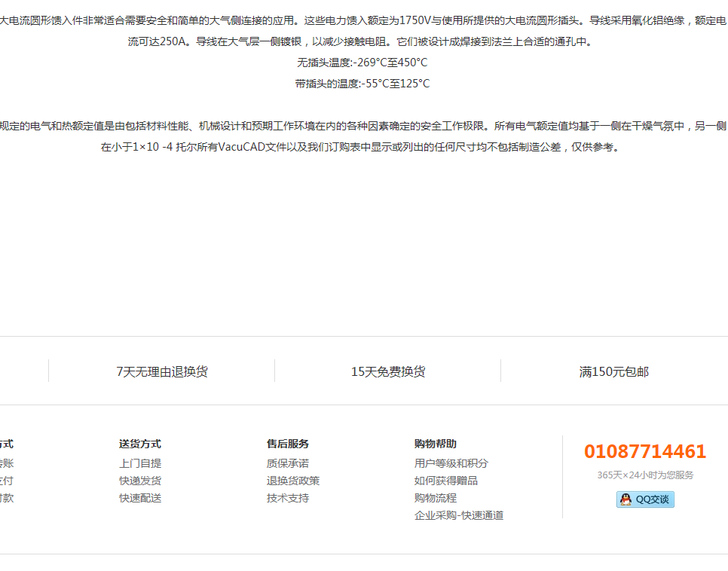Click the 满150元包邮 shipping promise
This screenshot has height=571, width=728.
coord(613,371)
